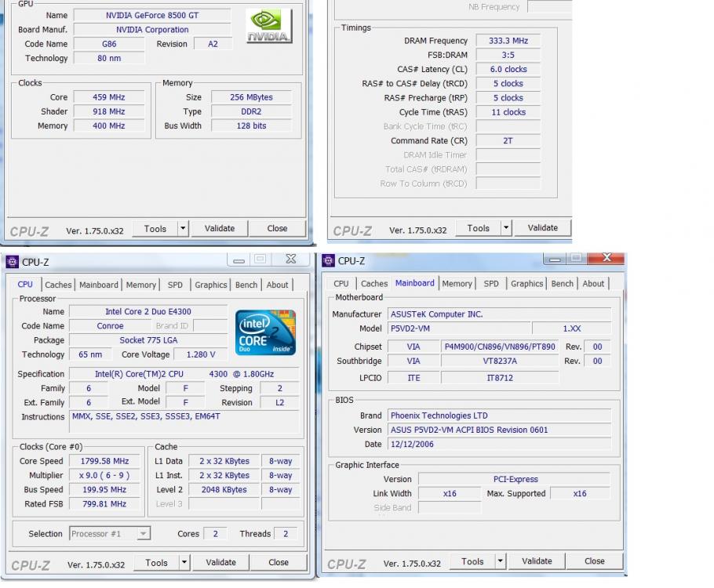714x588 pixels.
Task: Click Core Speed value 1799.58 MHz
Action: click(104, 460)
